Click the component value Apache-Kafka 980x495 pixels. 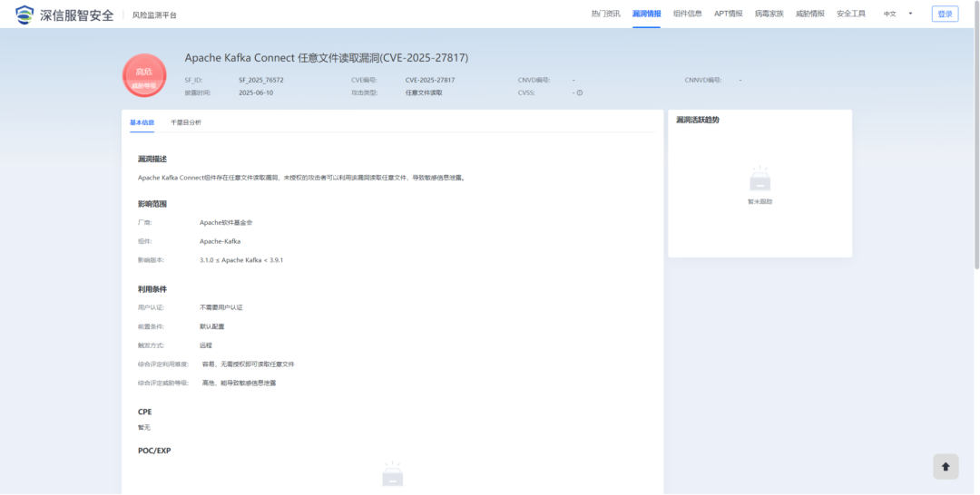pos(220,241)
